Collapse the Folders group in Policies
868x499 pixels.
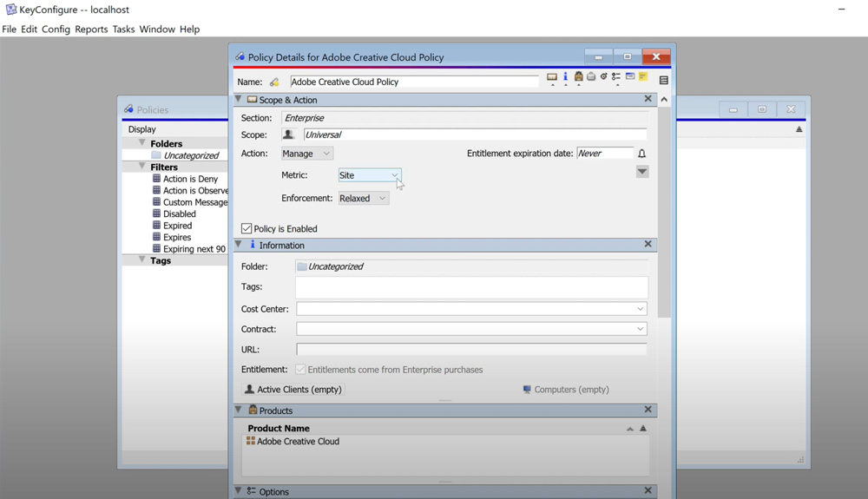(142, 142)
